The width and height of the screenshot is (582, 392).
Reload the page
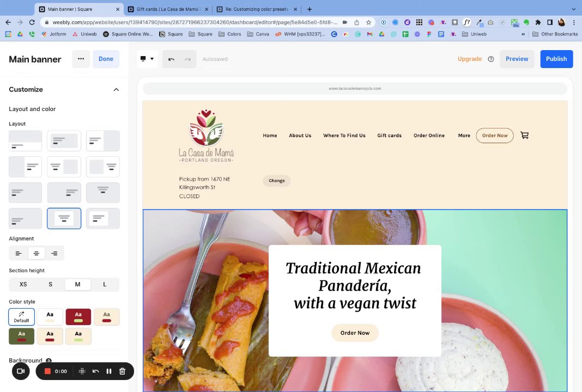pyautogui.click(x=32, y=22)
